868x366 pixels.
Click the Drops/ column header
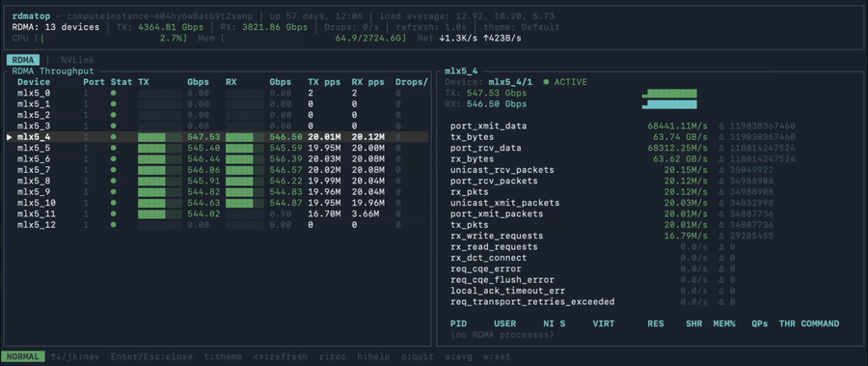[412, 82]
